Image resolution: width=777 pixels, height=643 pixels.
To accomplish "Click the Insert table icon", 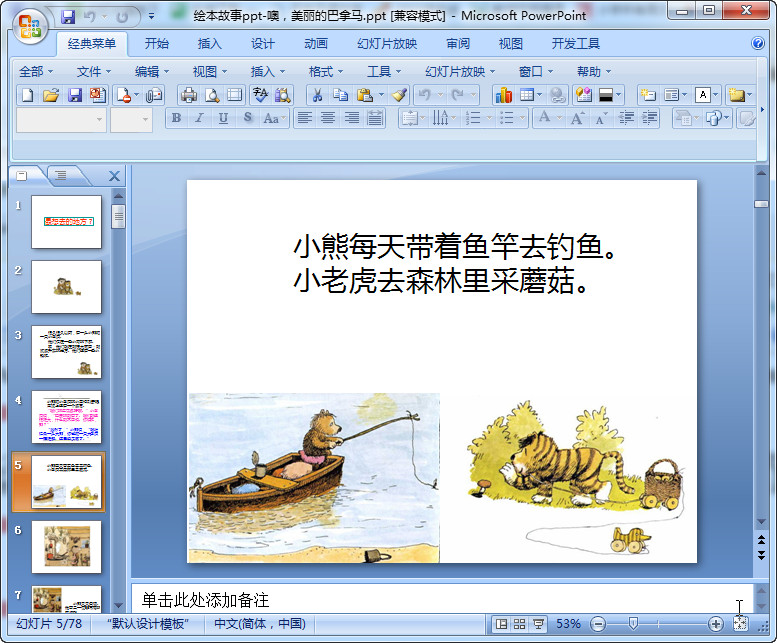I will click(x=527, y=95).
